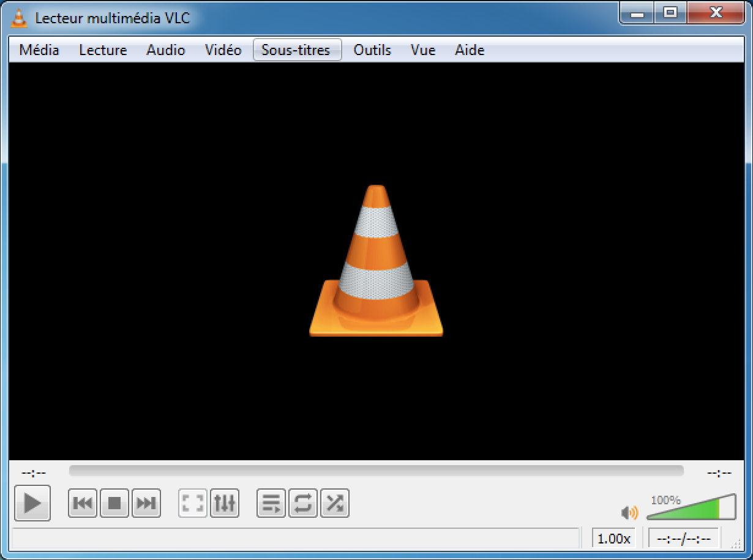Open the Vidéo menu
The width and height of the screenshot is (753, 560).
pyautogui.click(x=223, y=50)
